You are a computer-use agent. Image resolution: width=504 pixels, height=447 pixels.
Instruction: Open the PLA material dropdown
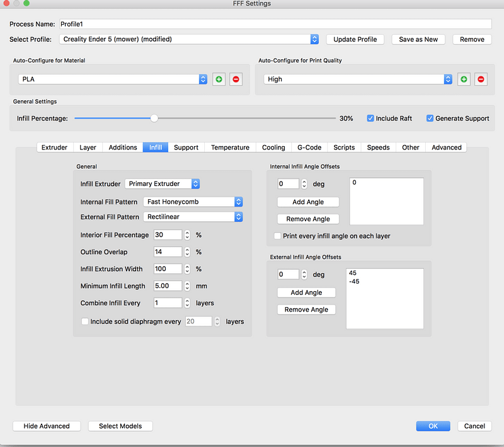coord(113,79)
